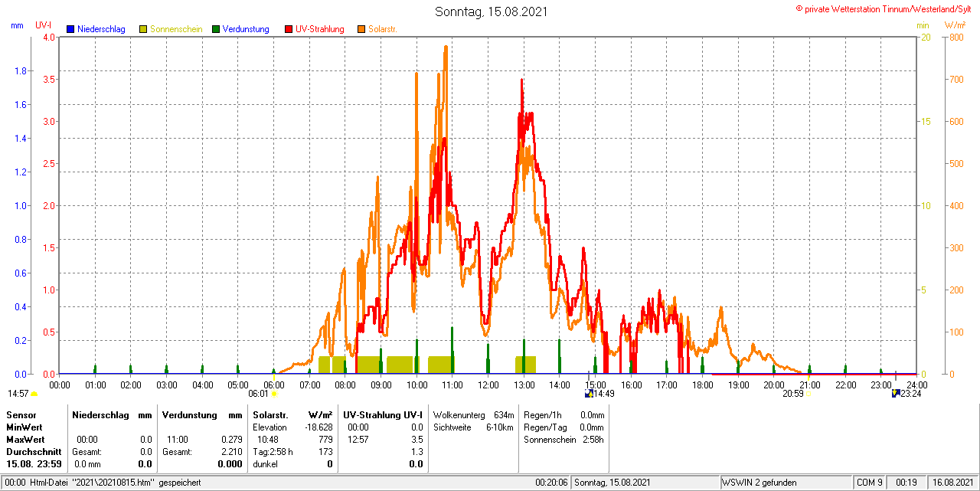Click the Verdunstung Gesamt value 2.210

coord(231,452)
